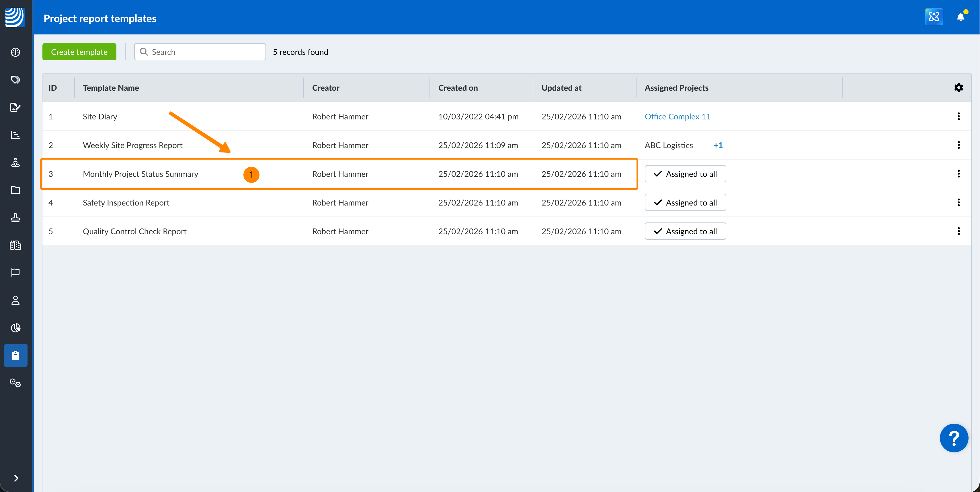Image resolution: width=980 pixels, height=492 pixels.
Task: Click into the Search input field
Action: tap(206, 52)
